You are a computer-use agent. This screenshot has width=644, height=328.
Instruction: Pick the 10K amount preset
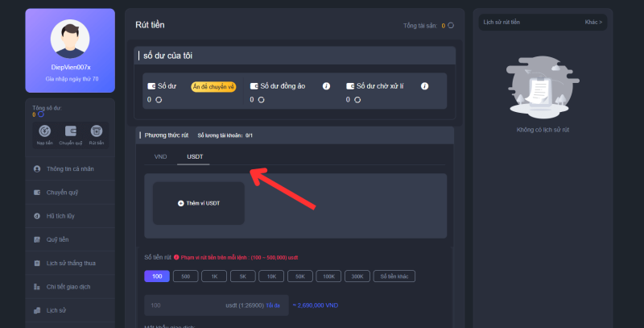(x=271, y=276)
